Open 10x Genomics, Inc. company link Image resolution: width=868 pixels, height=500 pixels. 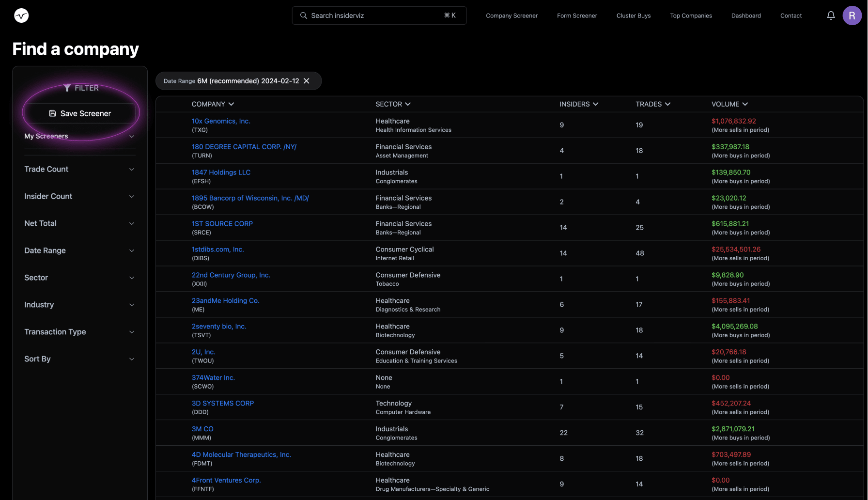(x=221, y=121)
